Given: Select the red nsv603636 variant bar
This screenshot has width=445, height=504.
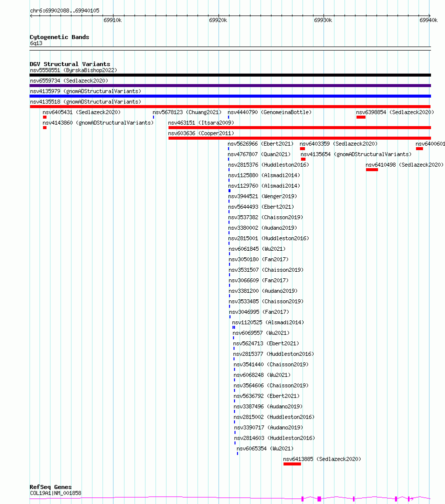Looking at the screenshot, I should [299, 138].
